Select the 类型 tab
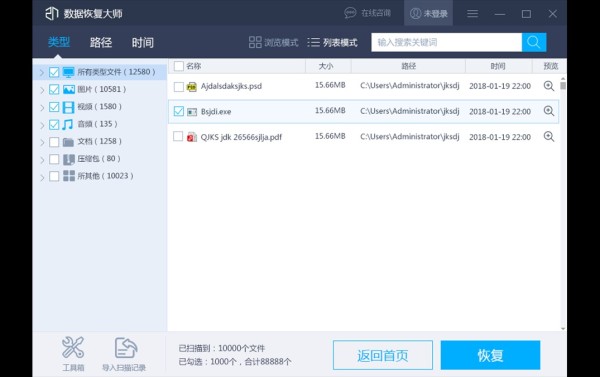Viewport: 600px width, 377px height. pos(59,42)
